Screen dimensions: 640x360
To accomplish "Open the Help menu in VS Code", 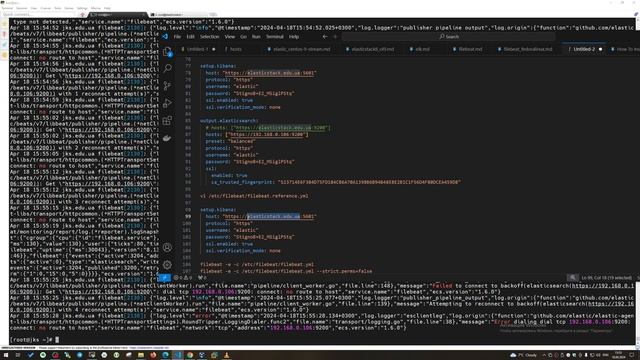I will click(294, 37).
